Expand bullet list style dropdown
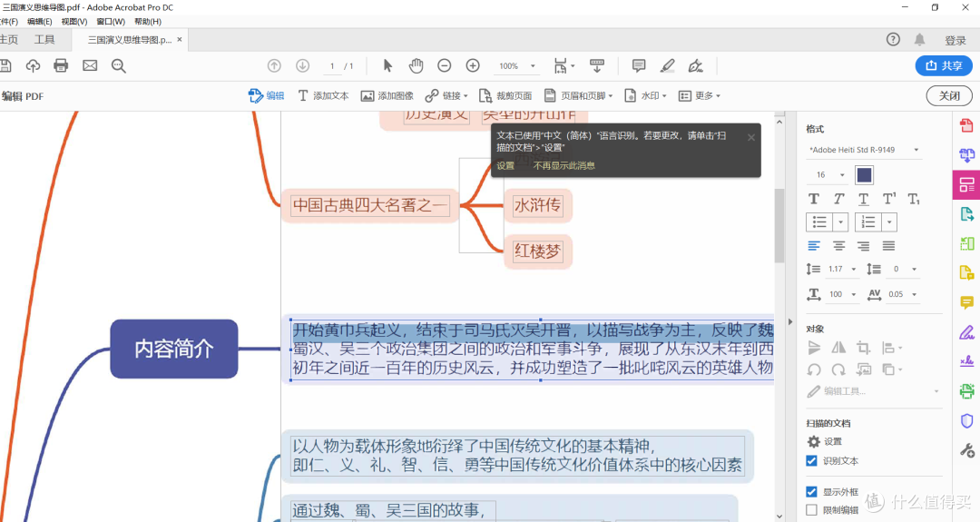The width and height of the screenshot is (980, 522). pyautogui.click(x=840, y=222)
